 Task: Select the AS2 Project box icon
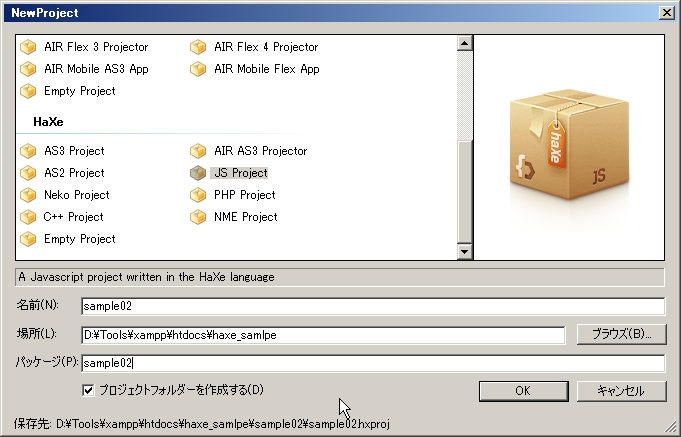coord(28,173)
